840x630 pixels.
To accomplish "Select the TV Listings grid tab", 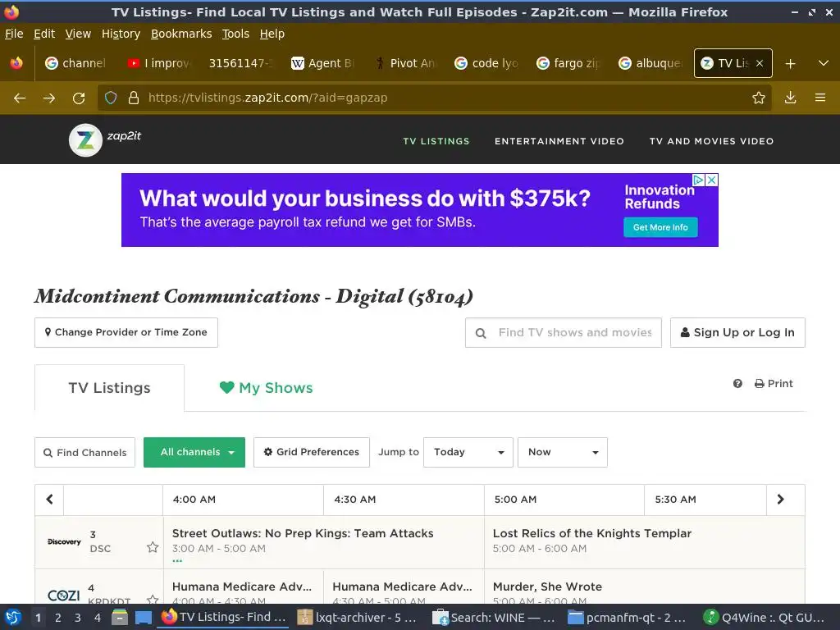I will point(109,388).
